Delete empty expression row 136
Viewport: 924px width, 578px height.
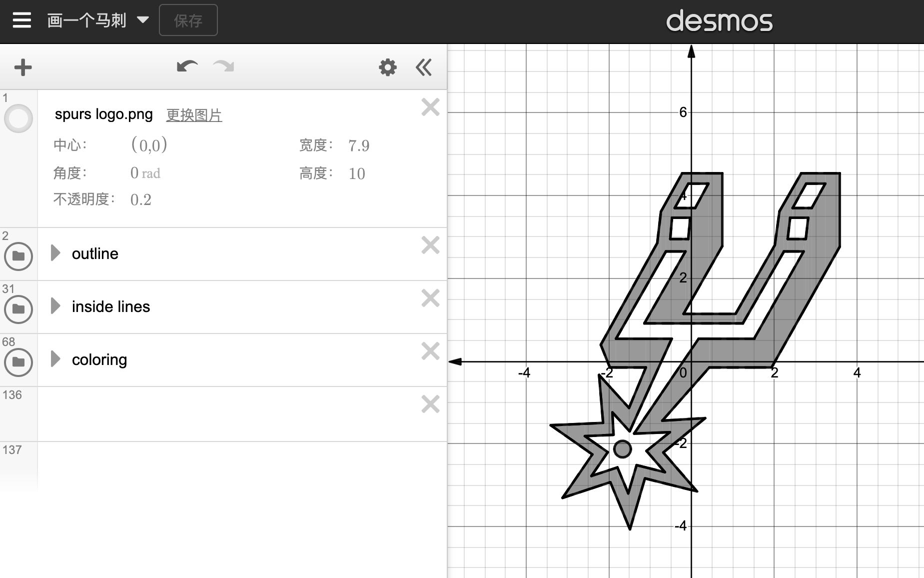[430, 404]
